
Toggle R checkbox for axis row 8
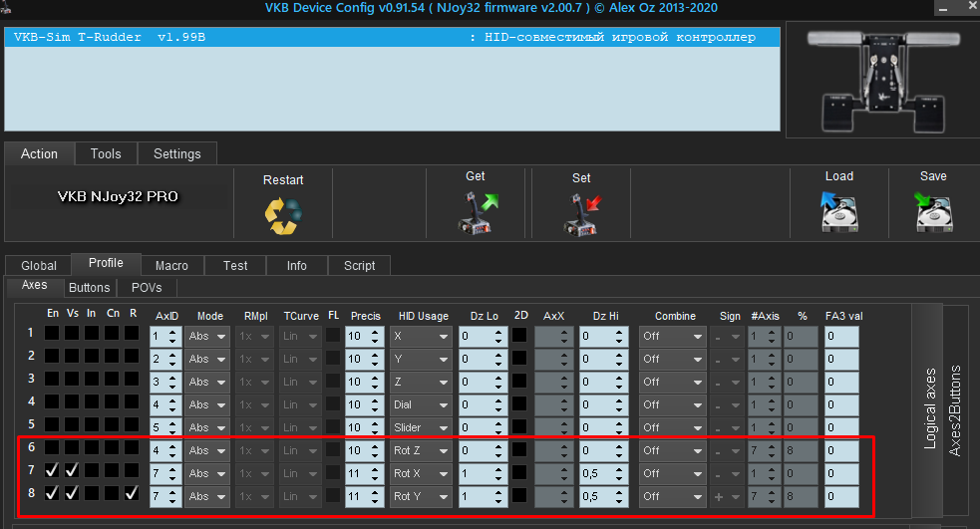click(132, 493)
